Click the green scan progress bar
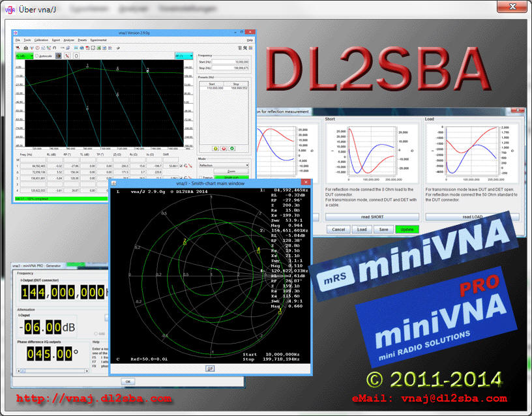 pos(61,199)
